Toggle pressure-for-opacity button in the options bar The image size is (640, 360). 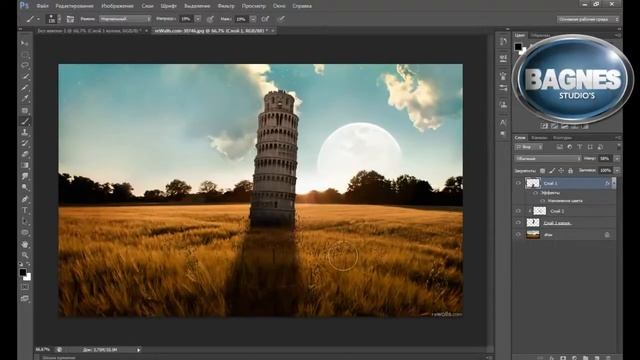210,19
